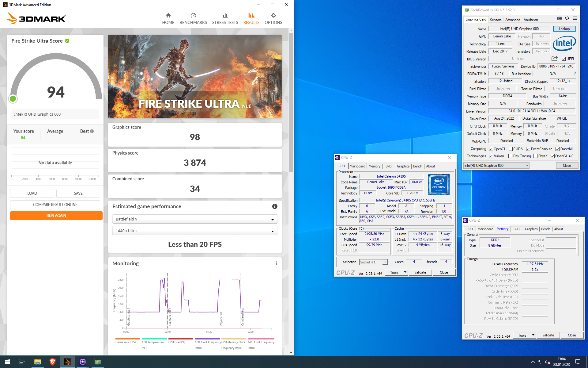This screenshot has height=368, width=588.
Task: Expand the Tools arrow in CPU-Z CPU window
Action: coord(405,272)
